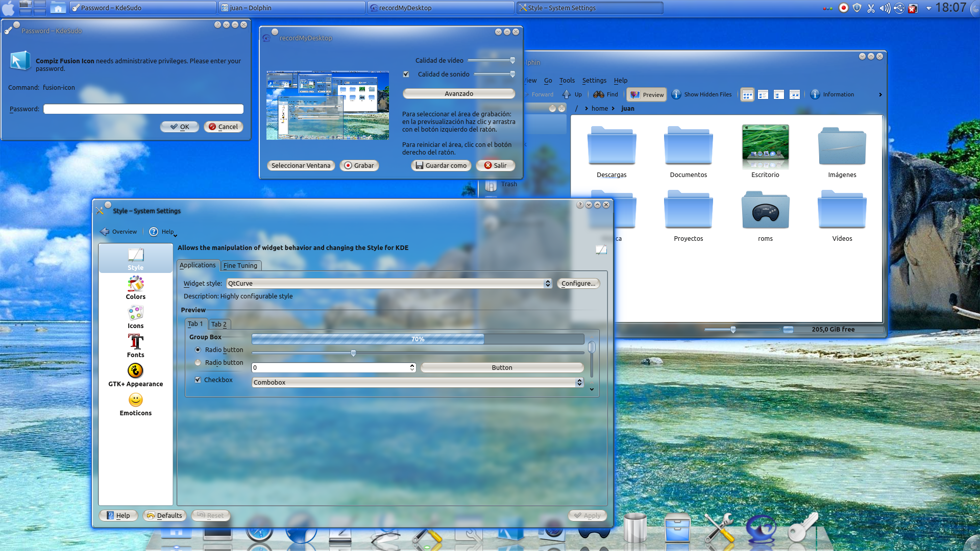Launch the key icon in the dock
This screenshot has width=980, height=551.
(803, 527)
